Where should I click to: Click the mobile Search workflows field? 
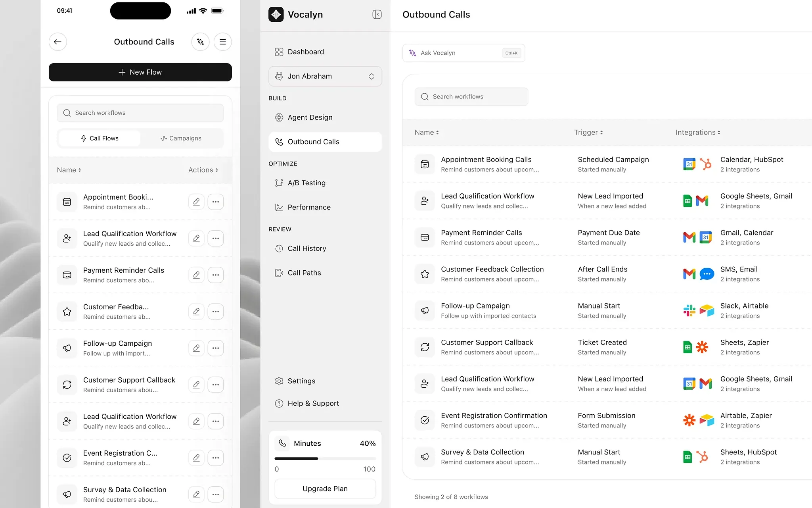tap(140, 113)
